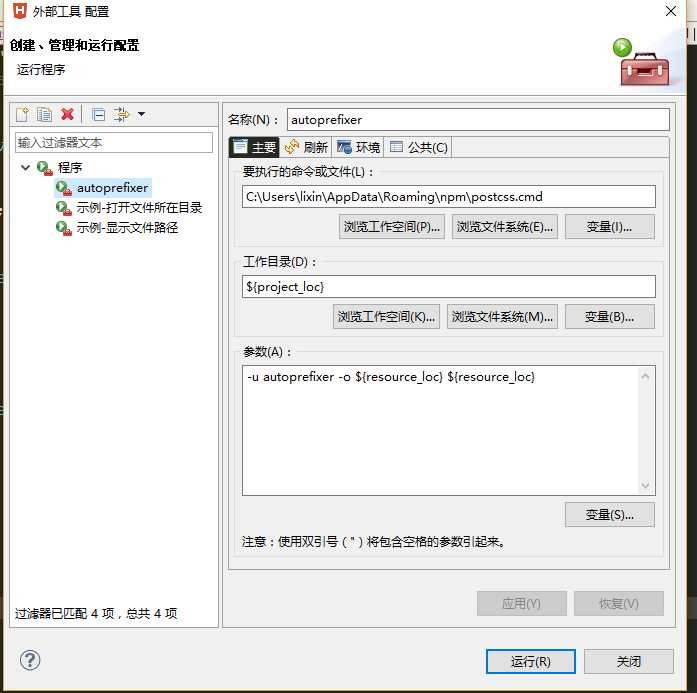Click the 变量(S)... button for arguments
Image resolution: width=697 pixels, height=693 pixels.
tap(609, 515)
